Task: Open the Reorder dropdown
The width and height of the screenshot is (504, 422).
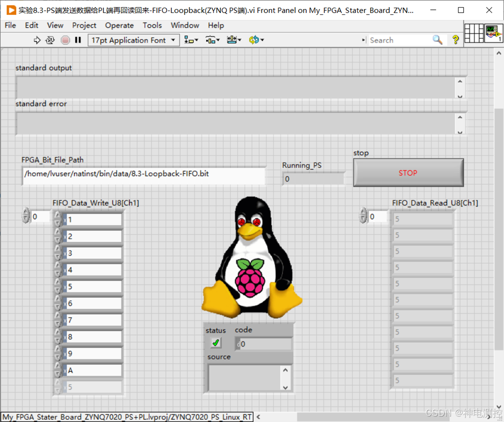Action: [x=256, y=40]
